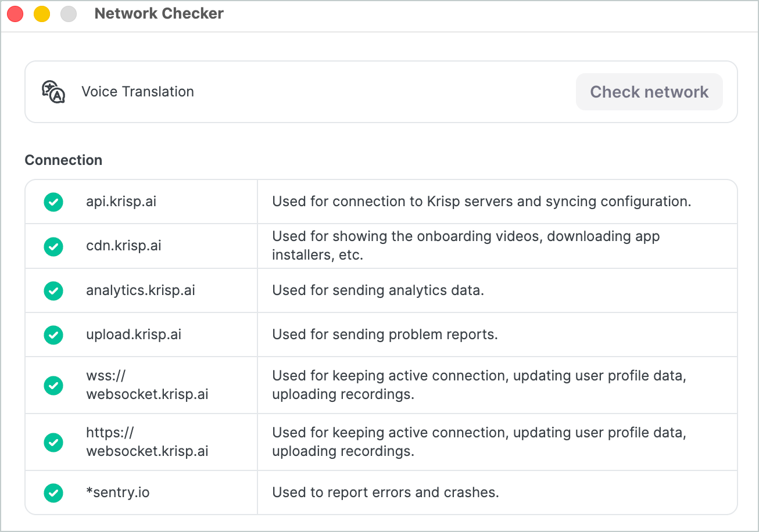Click the cdn.krisp.ai hostname

point(123,246)
